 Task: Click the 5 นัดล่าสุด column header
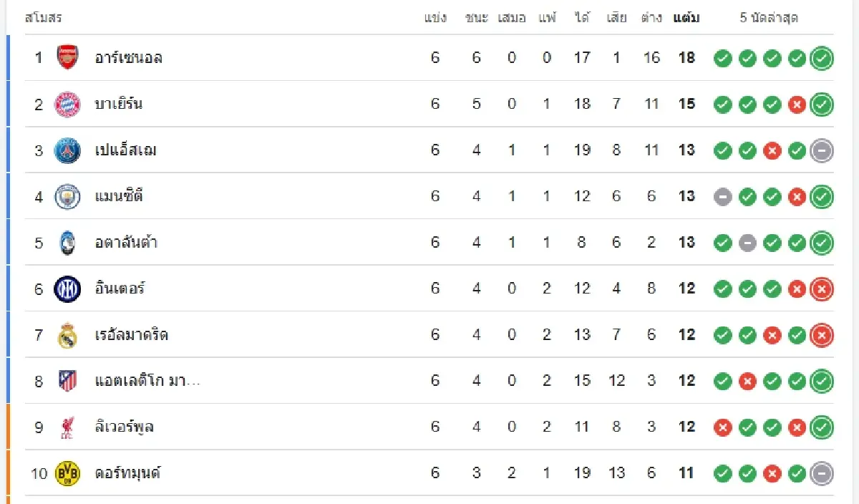(769, 18)
